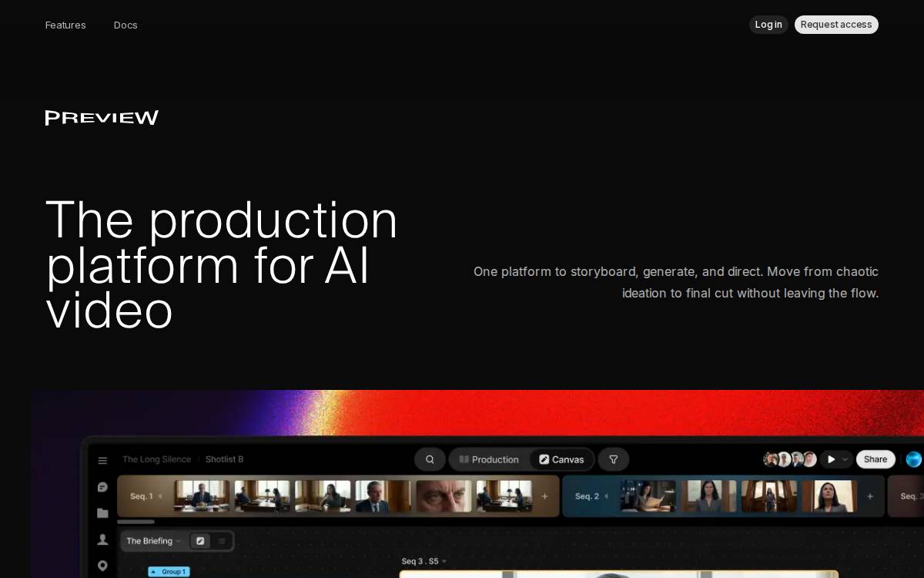The image size is (924, 578).
Task: Expand The Briefing dropdown
Action: click(x=153, y=541)
